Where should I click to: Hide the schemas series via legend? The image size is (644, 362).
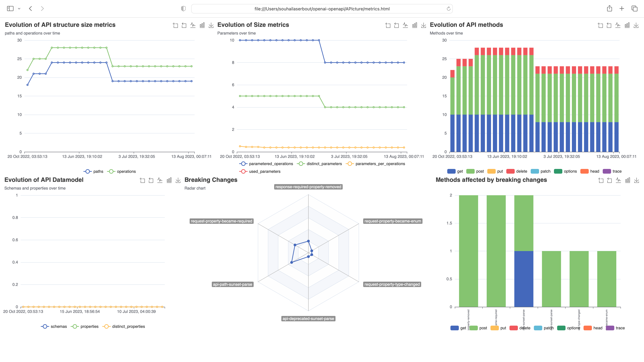tap(54, 326)
